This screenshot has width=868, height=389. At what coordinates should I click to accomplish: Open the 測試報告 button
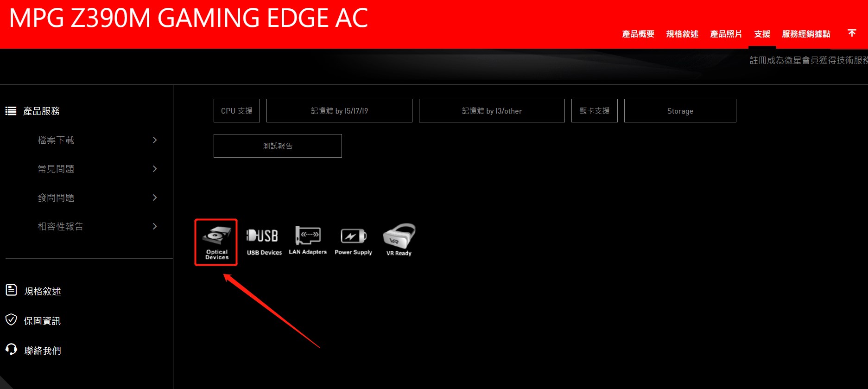click(x=278, y=146)
